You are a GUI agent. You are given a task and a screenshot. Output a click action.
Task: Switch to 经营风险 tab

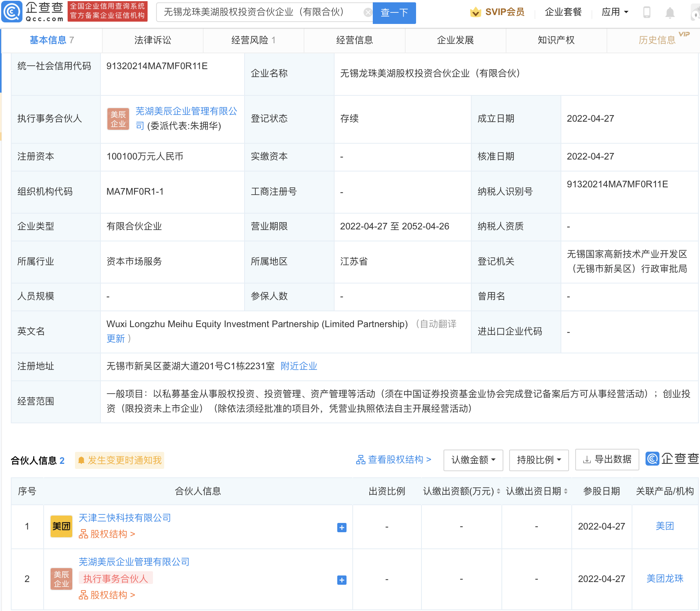click(253, 40)
